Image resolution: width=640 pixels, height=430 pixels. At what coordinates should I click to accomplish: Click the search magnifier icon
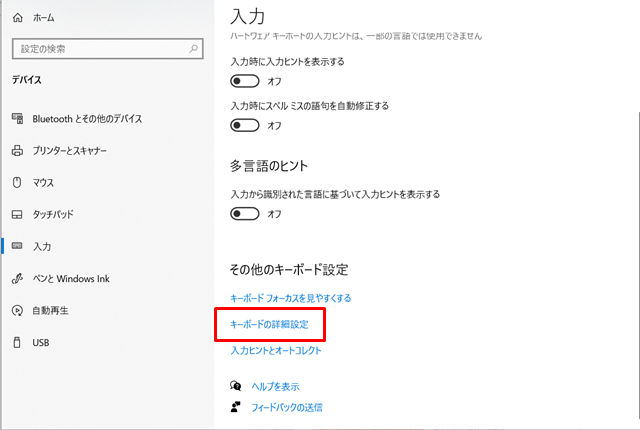pyautogui.click(x=193, y=49)
